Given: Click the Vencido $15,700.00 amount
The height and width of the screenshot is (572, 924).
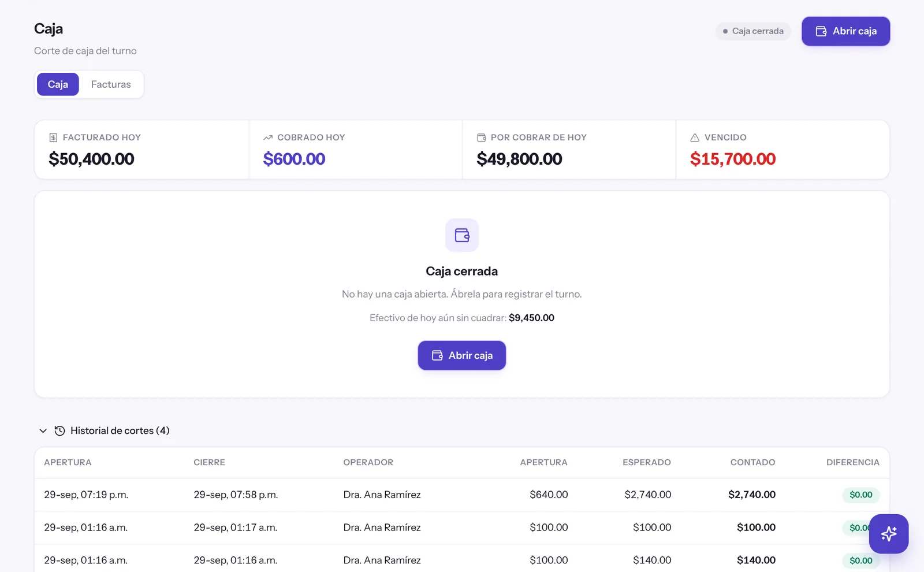Looking at the screenshot, I should pos(733,159).
